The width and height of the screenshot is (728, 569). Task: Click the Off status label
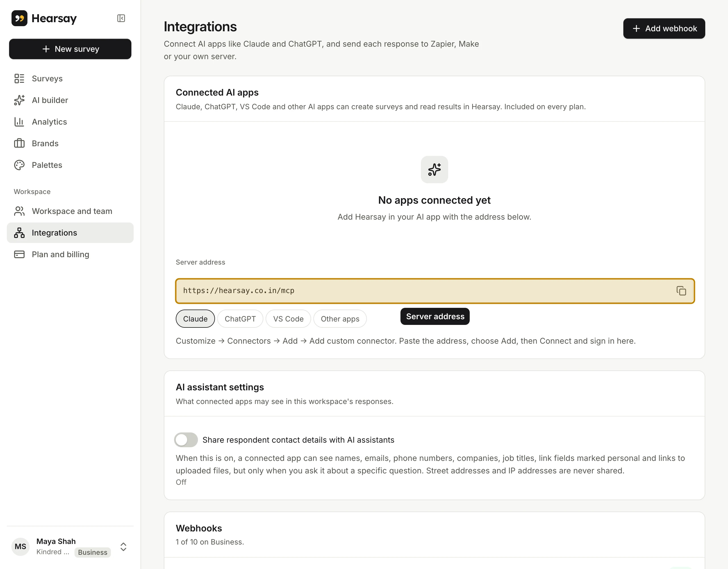coord(181,482)
